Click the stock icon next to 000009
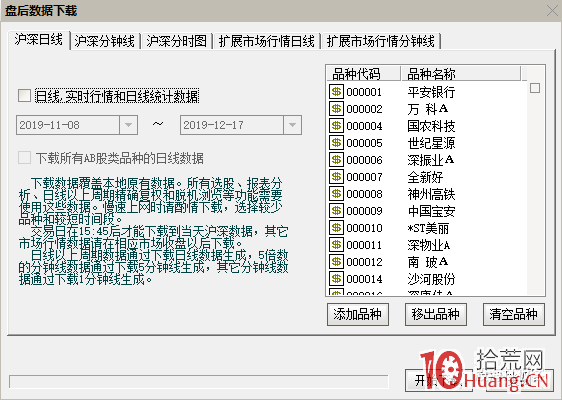Viewport: 562px width, 400px height. tap(336, 211)
